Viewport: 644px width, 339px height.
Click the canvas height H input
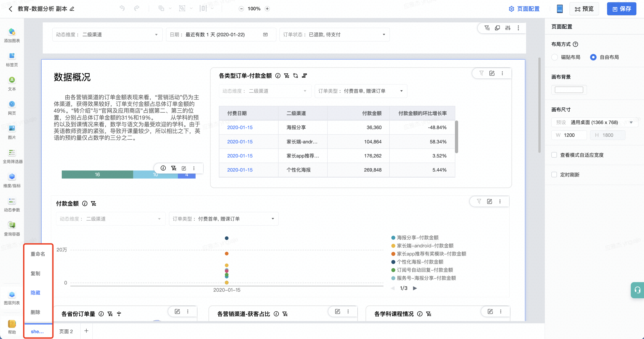[x=608, y=135]
